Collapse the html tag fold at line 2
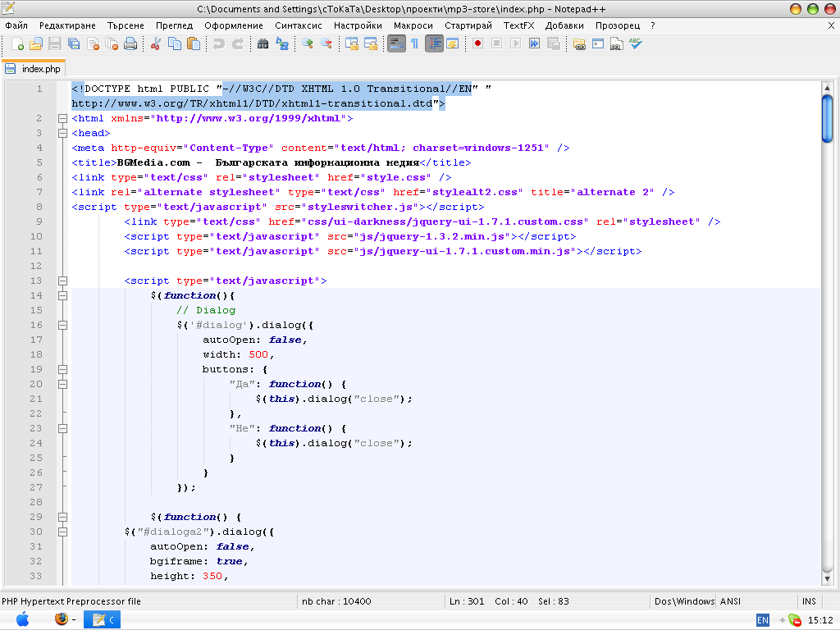This screenshot has width=840, height=630. 62,118
